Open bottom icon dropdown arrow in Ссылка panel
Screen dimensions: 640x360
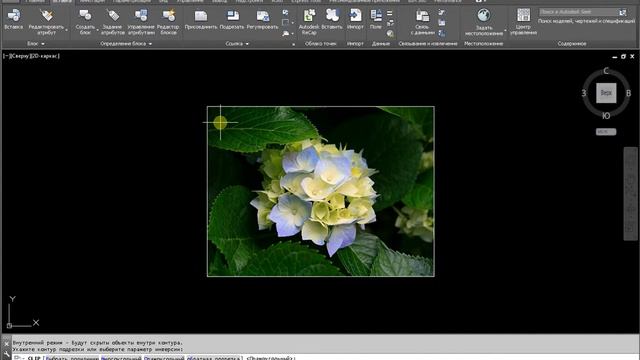click(x=292, y=33)
